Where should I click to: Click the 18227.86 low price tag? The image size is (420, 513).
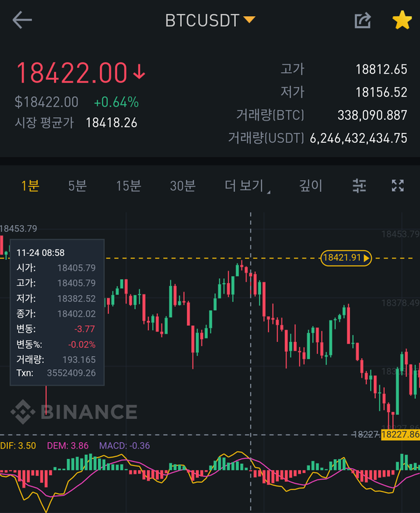point(400,435)
